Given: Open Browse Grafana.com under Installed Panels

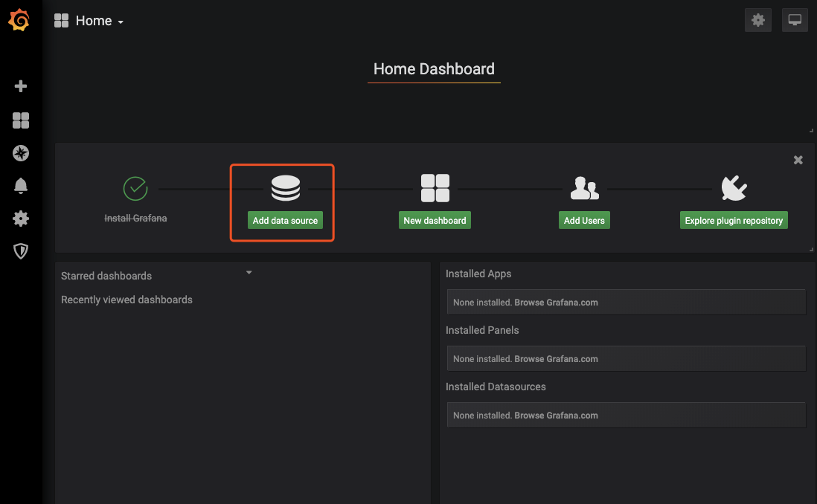Looking at the screenshot, I should (556, 359).
